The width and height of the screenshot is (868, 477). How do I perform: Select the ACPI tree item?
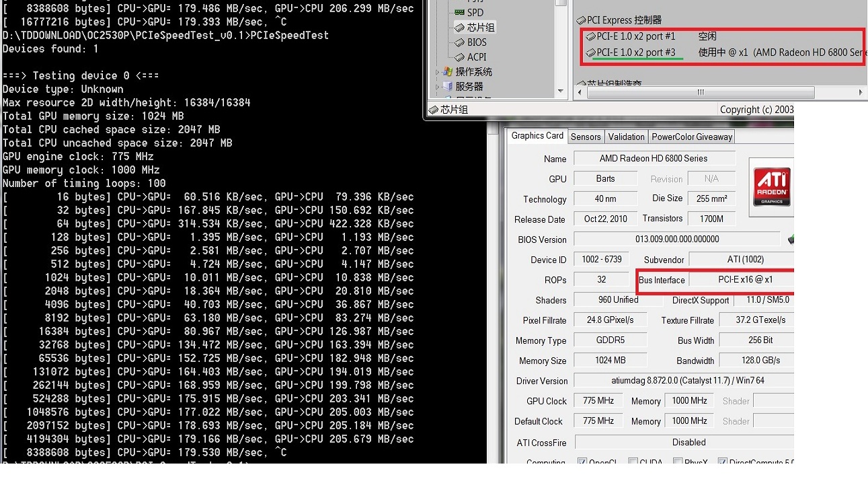coord(477,57)
